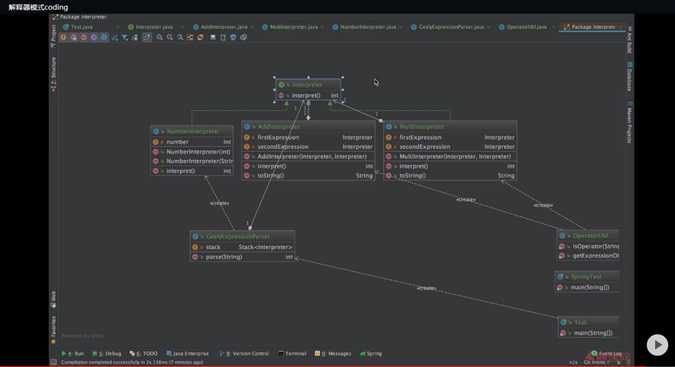Toggle Fields visibility in diagram toolbar

(x=63, y=37)
